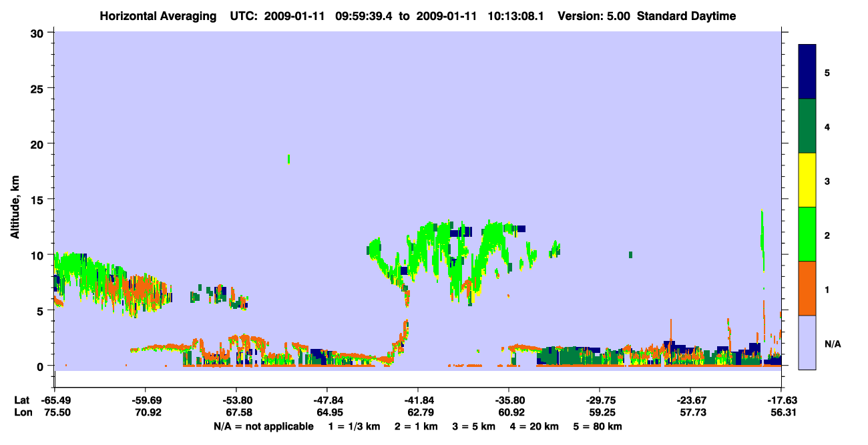Click longitude value 56.31
The image size is (868, 445).
[783, 412]
